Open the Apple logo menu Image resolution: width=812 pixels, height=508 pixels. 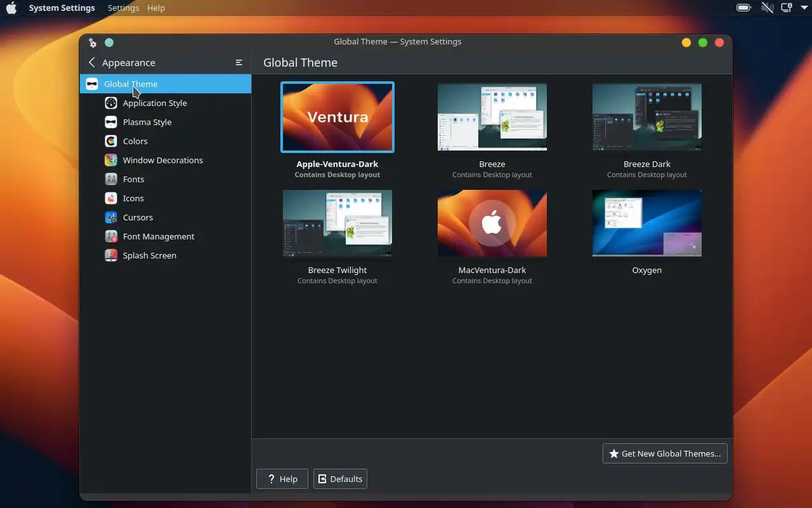[11, 8]
